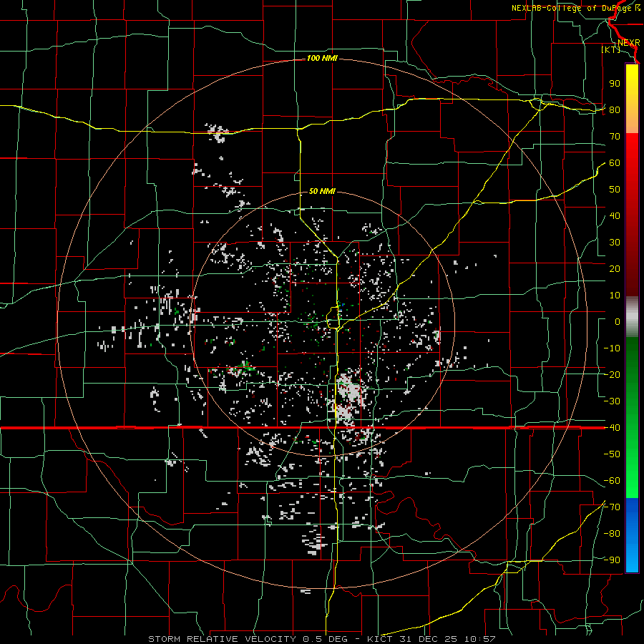
Task: Select the -60 value on the velocity scale
Action: point(612,481)
